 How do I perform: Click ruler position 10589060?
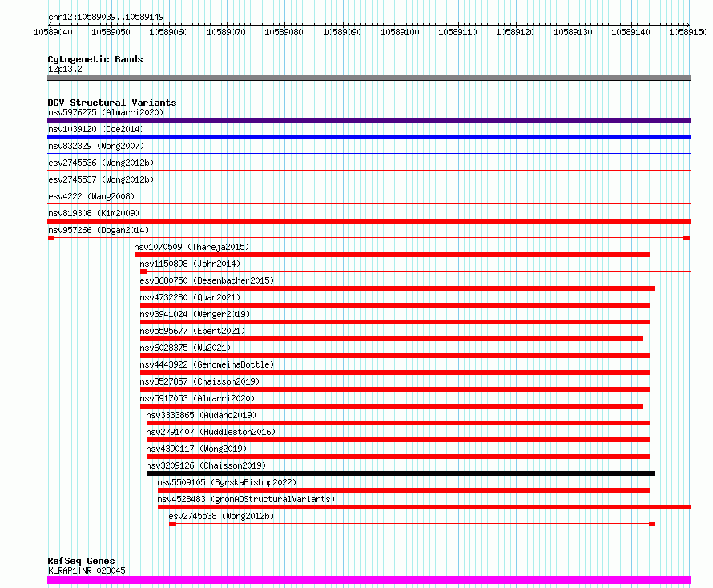169,32
